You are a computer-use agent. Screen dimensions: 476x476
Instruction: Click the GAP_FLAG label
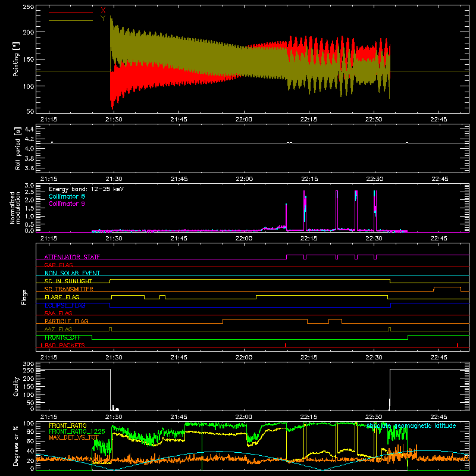[58, 265]
